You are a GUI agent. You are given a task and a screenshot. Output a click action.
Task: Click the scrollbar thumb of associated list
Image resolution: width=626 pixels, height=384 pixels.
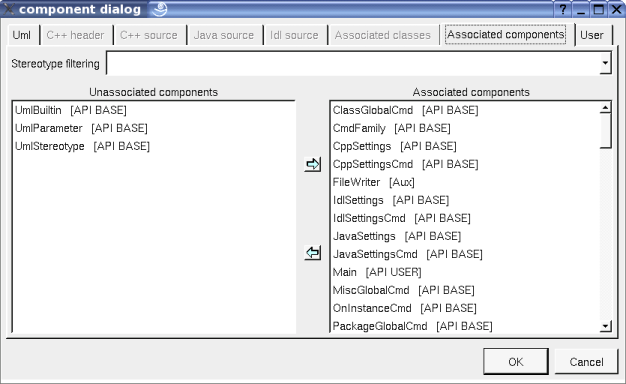(x=605, y=131)
